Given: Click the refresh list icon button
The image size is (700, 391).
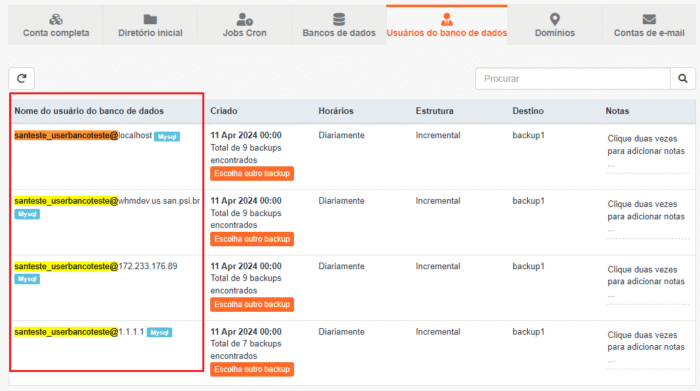Looking at the screenshot, I should (21, 79).
